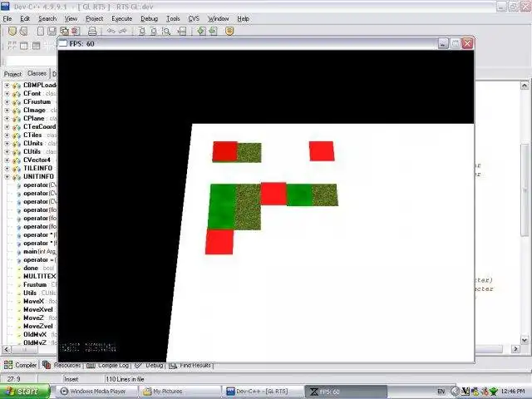Click the editor vertical scrollbar down arrow
Image resolution: width=532 pixels, height=399 pixels.
point(525,340)
